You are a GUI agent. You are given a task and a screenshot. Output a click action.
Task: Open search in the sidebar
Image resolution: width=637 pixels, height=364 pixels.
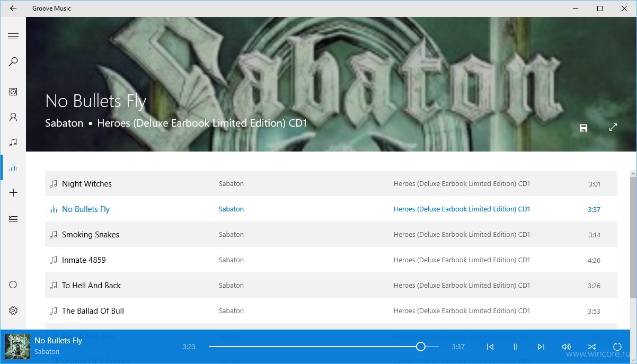pos(13,62)
